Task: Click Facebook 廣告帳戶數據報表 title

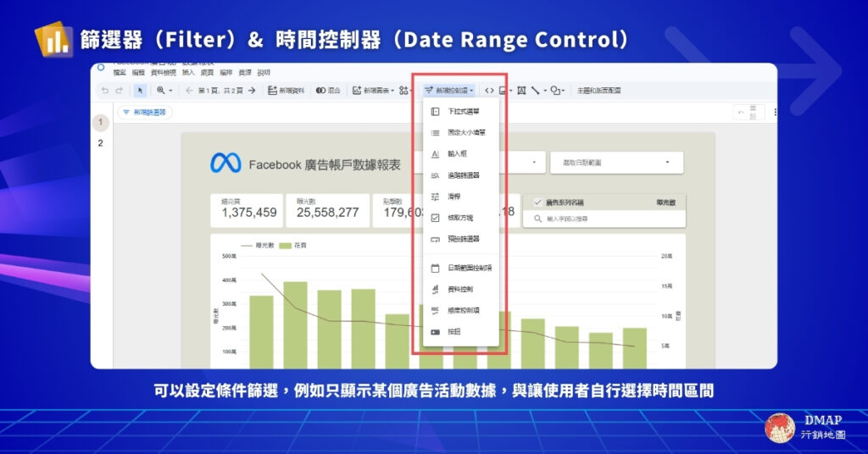Action: (325, 165)
